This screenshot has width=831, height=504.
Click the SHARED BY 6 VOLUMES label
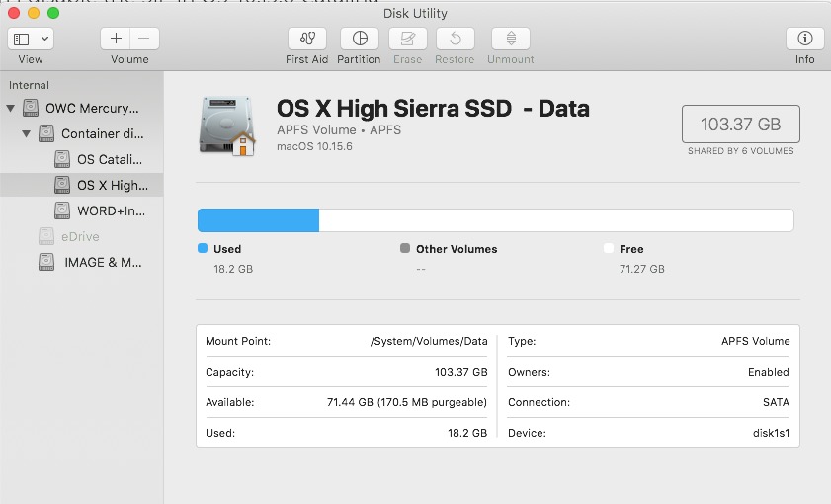(741, 151)
